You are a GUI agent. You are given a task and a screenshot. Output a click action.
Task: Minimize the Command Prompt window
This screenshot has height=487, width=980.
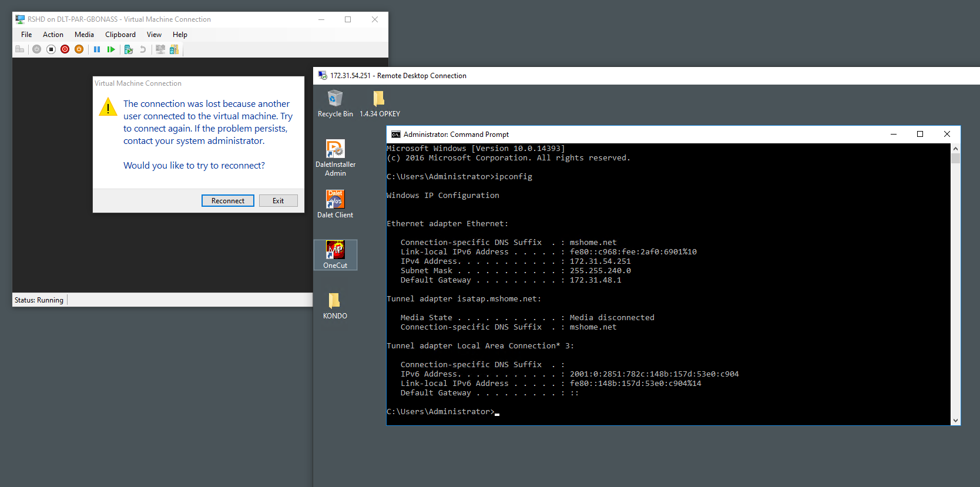894,135
